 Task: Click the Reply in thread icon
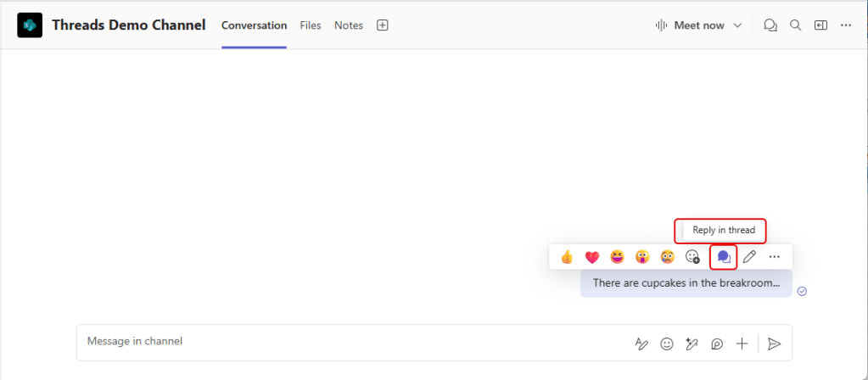click(x=723, y=256)
